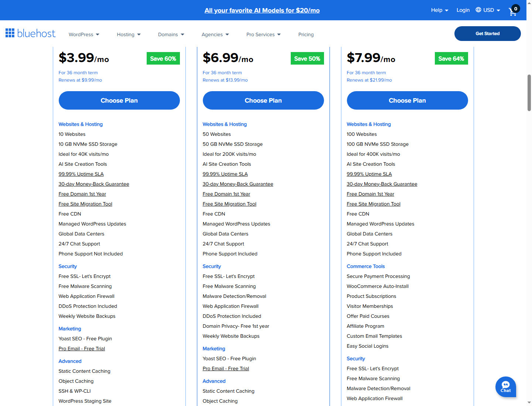532x406 pixels.
Task: Open Pro Email - Free Trial in $3.99 plan
Action: point(82,348)
